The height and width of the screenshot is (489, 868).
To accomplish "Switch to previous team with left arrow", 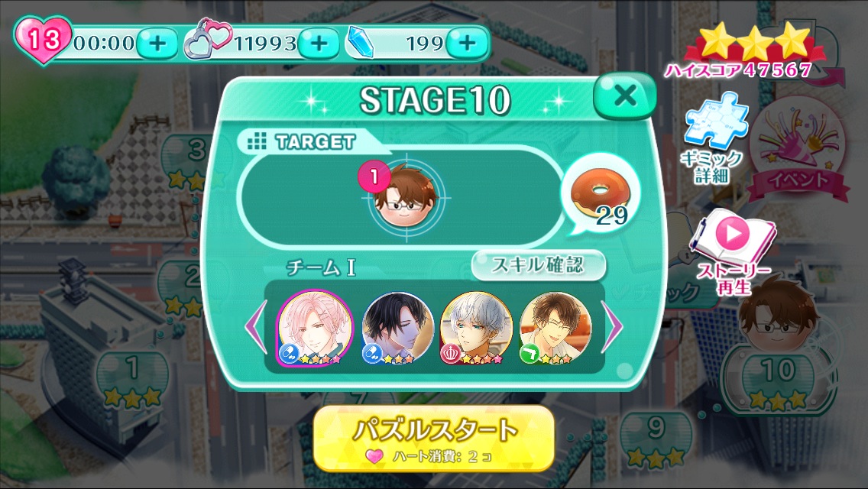I will [256, 327].
